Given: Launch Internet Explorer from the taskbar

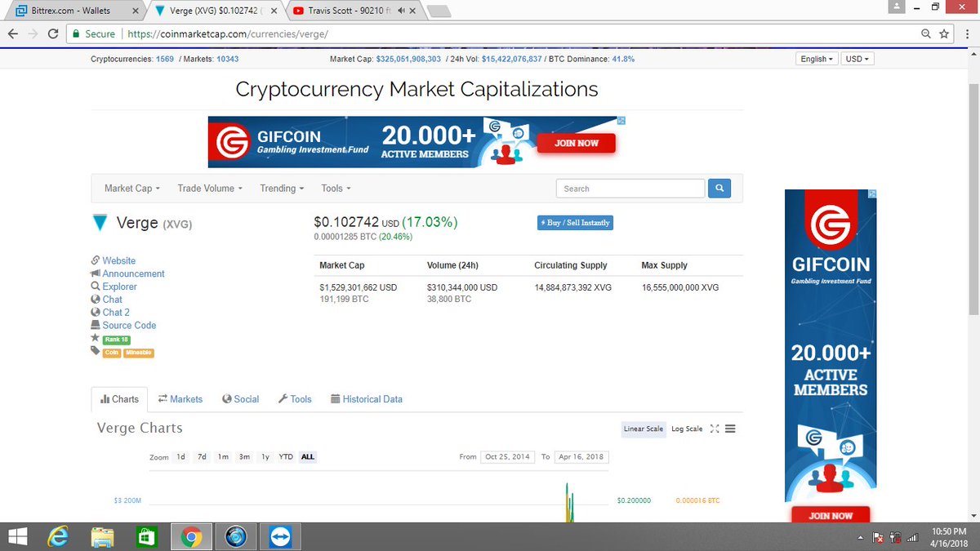Looking at the screenshot, I should 60,536.
